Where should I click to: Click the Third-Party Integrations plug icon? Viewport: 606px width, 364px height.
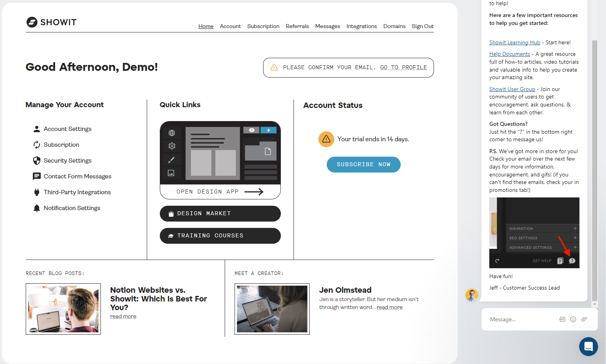37,192
